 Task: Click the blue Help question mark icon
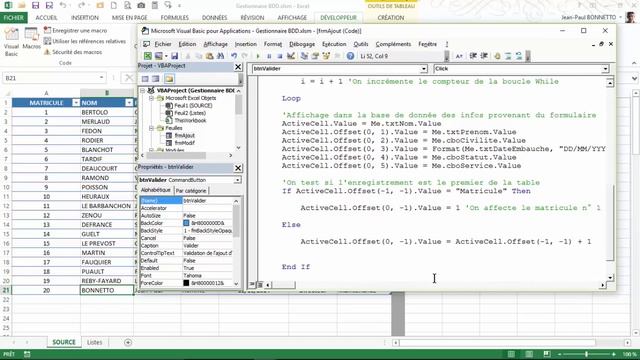pyautogui.click(x=350, y=56)
